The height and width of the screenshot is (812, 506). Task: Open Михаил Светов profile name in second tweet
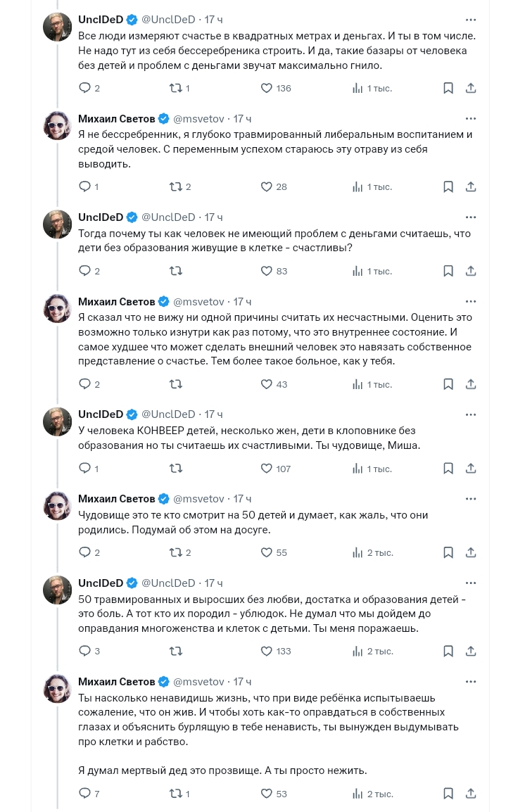[x=117, y=119]
